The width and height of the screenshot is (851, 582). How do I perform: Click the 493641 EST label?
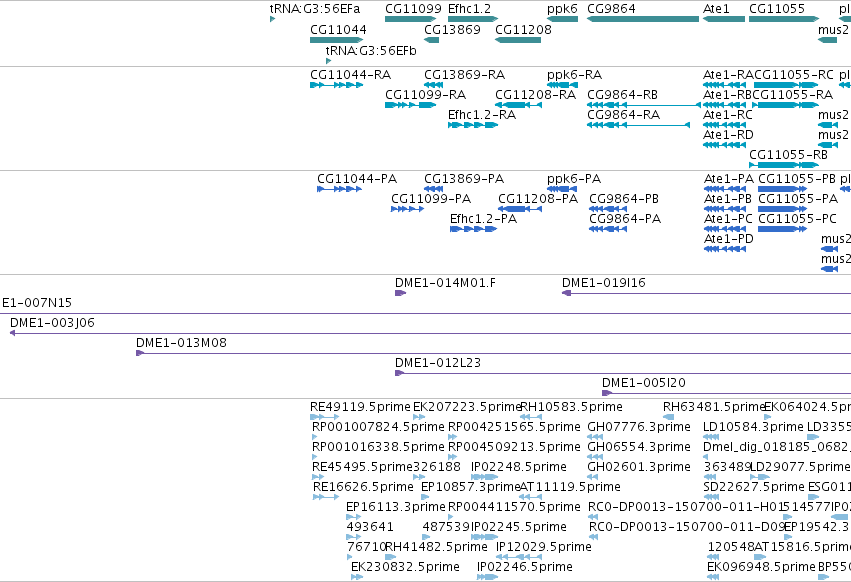point(370,527)
